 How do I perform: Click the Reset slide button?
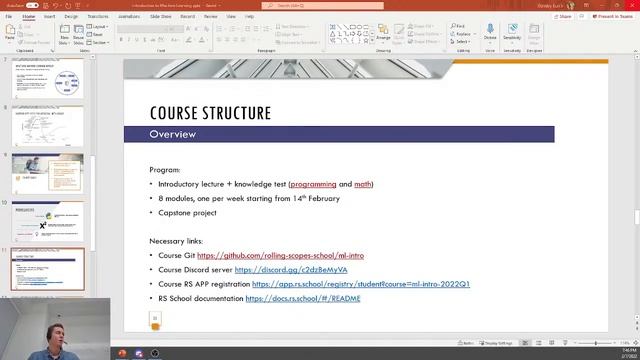95,35
